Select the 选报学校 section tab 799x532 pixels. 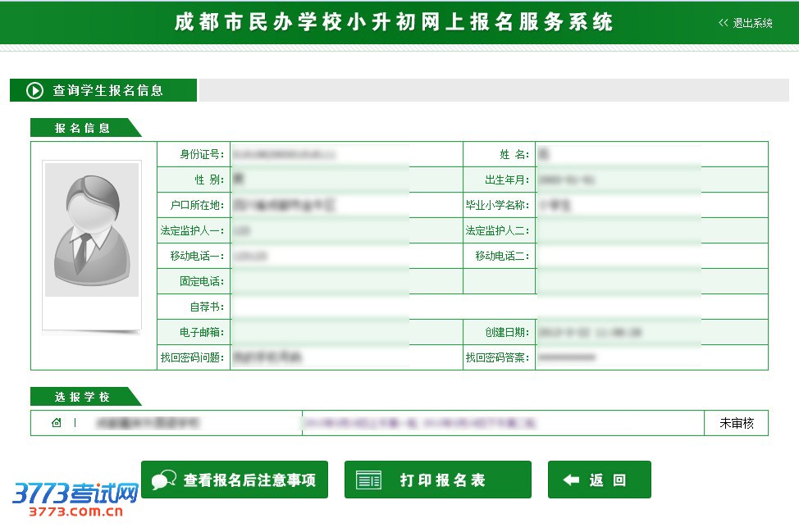coord(82,397)
